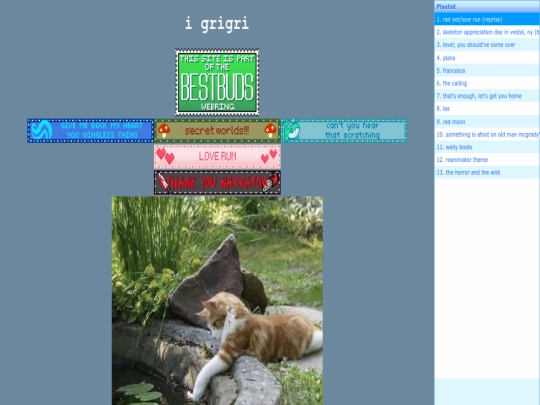This screenshot has width=540, height=405.
Task: Play track 2 "skeleton appreciation day in vestal"
Action: pyautogui.click(x=487, y=32)
